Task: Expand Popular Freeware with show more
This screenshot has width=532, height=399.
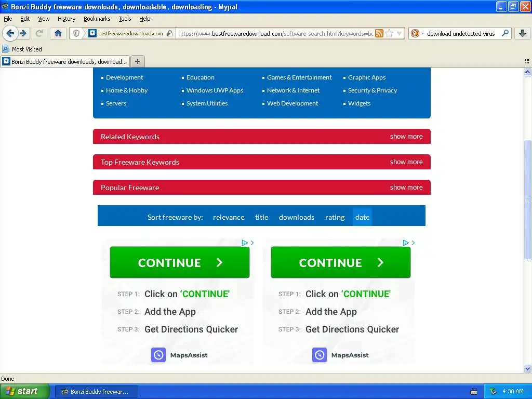Action: 406,187
